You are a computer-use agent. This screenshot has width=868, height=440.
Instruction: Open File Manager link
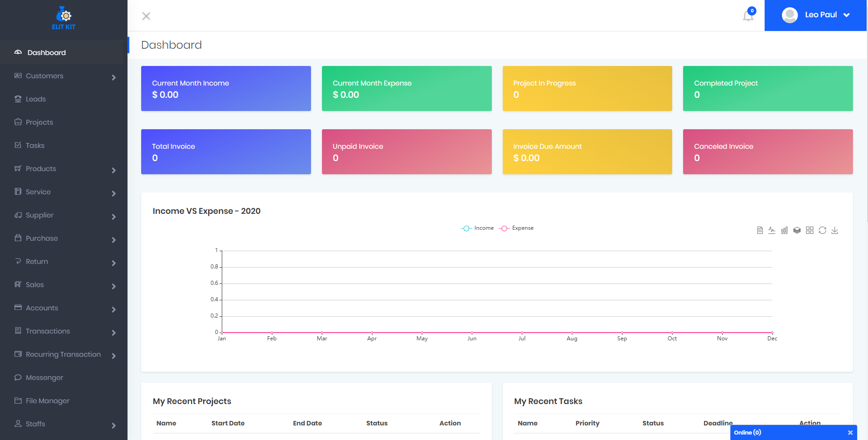tap(47, 401)
